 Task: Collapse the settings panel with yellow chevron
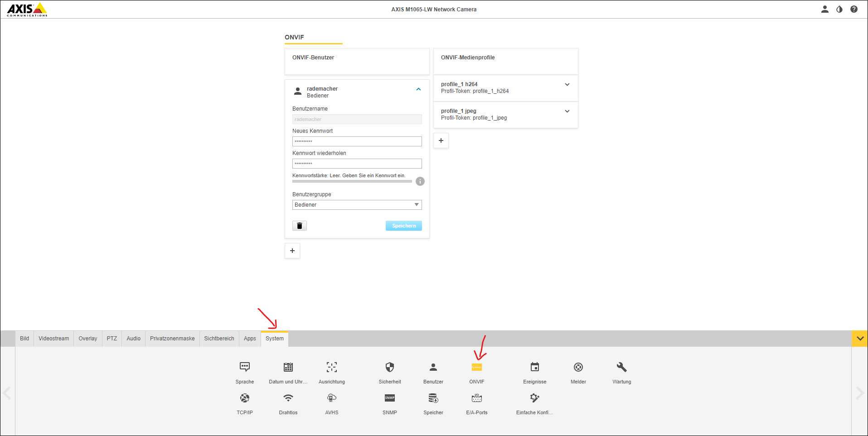pyautogui.click(x=860, y=339)
